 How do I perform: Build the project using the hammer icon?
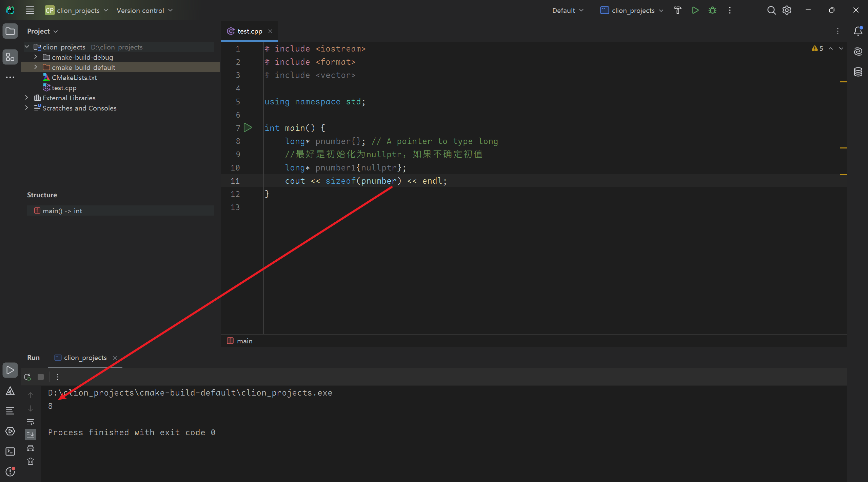click(x=677, y=10)
